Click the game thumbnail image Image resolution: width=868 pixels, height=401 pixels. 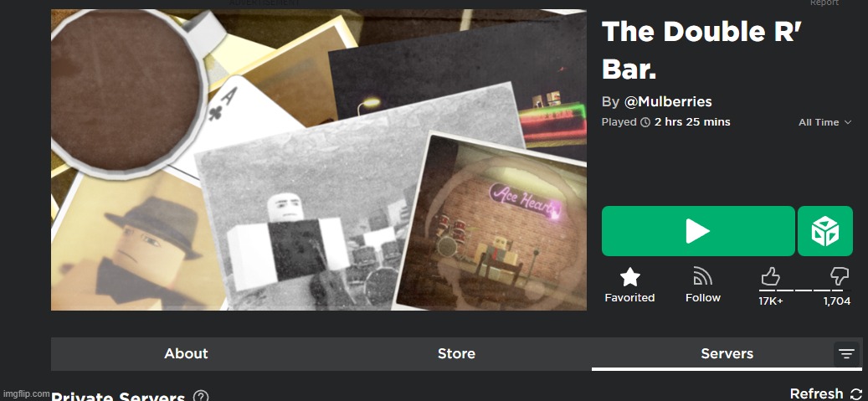319,160
